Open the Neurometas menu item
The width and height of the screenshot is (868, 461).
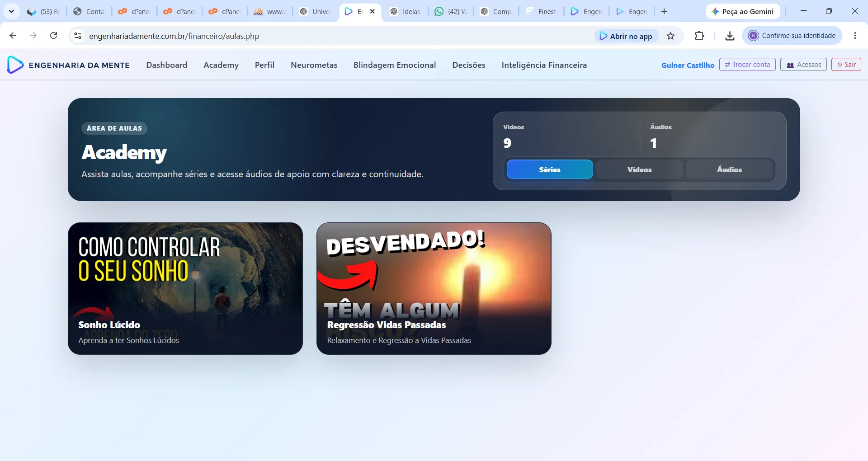(314, 65)
